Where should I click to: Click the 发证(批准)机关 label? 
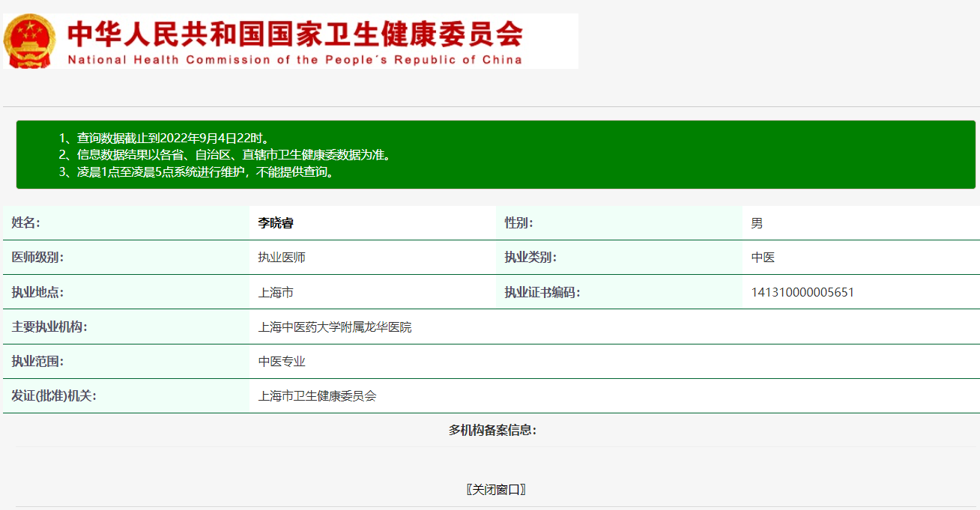coord(54,396)
